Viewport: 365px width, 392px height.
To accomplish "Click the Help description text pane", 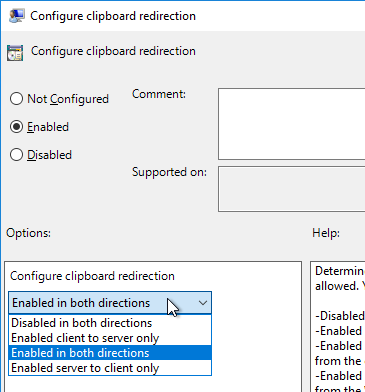I will pyautogui.click(x=338, y=327).
